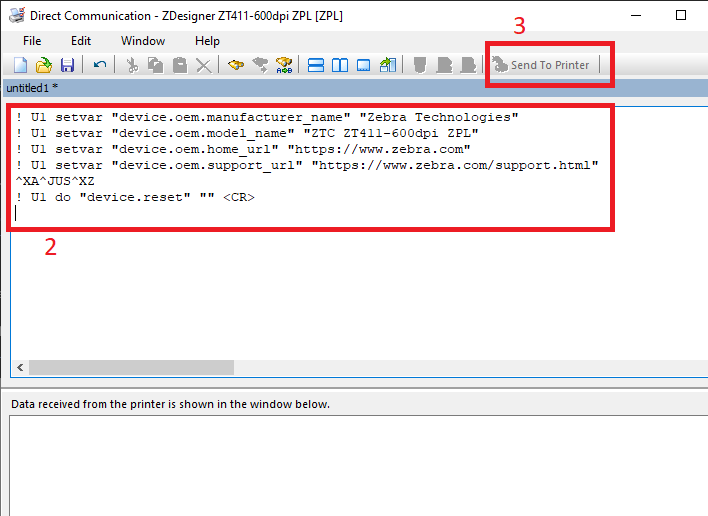Image resolution: width=708 pixels, height=516 pixels.
Task: Click the window icon with green arrow
Action: click(388, 65)
